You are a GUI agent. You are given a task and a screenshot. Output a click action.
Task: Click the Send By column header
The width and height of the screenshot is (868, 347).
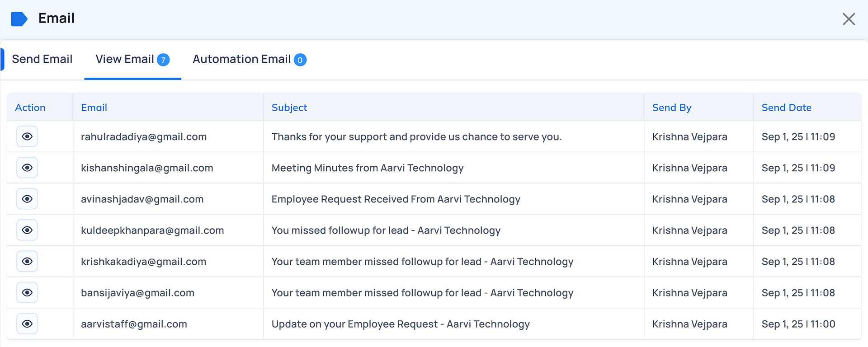click(x=671, y=108)
